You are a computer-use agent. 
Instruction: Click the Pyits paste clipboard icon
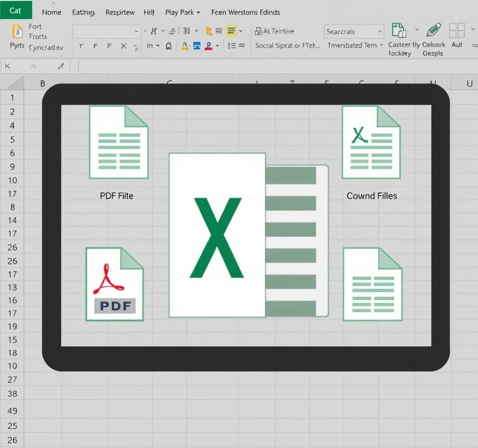[x=17, y=32]
